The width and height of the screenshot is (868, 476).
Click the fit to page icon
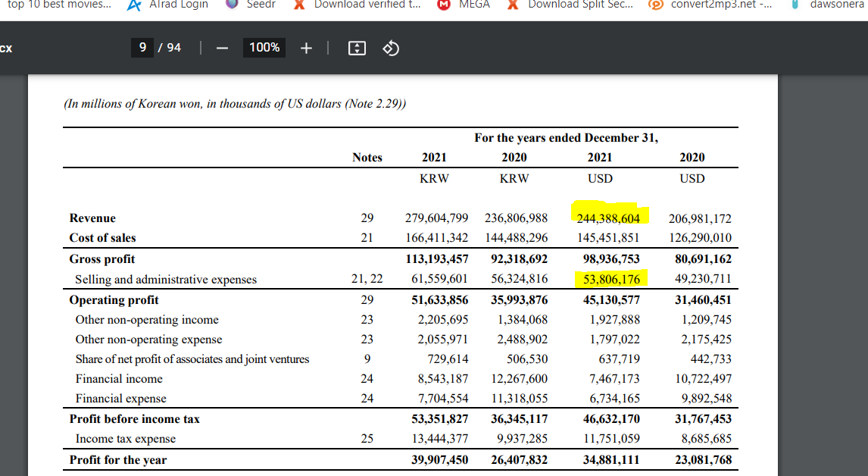(x=357, y=49)
